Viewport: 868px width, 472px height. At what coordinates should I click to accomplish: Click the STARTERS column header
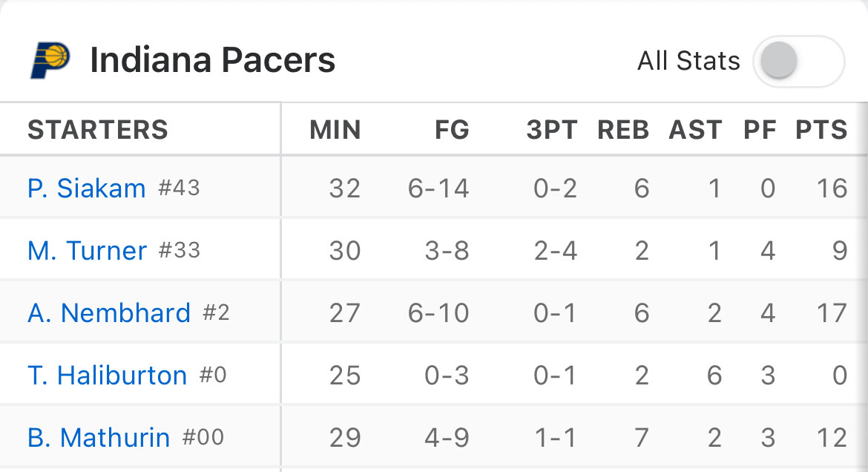tap(98, 130)
